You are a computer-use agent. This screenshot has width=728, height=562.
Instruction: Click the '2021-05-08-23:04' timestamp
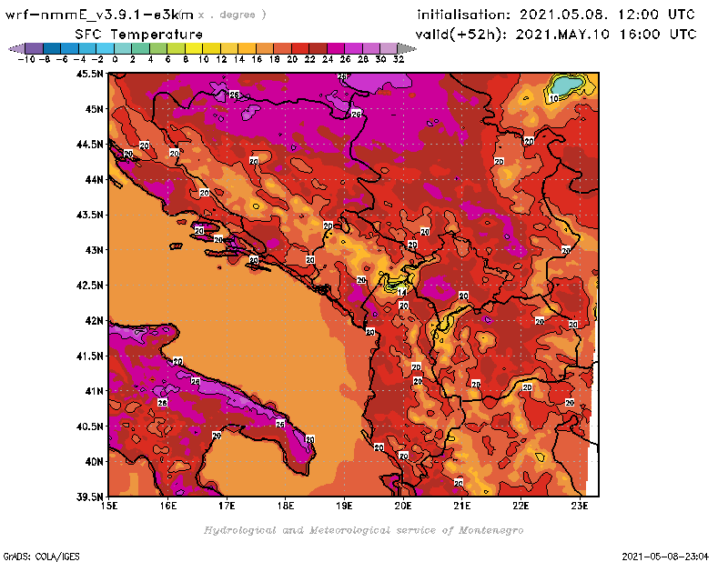(665, 557)
